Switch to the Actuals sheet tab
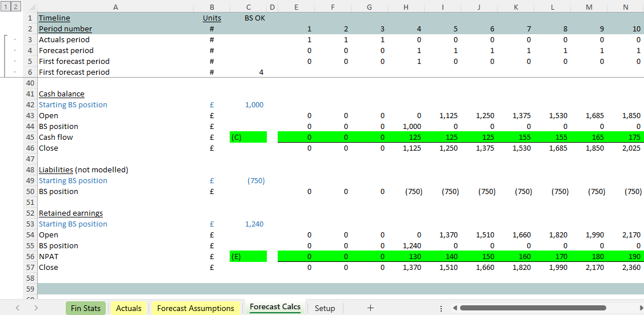The width and height of the screenshot is (644, 315). pyautogui.click(x=129, y=308)
